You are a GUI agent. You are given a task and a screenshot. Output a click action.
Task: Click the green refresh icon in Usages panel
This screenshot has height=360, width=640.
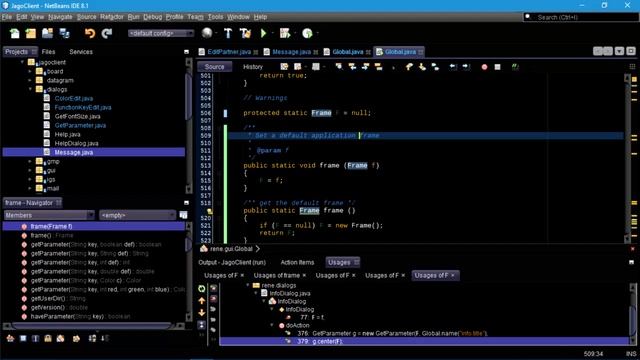click(x=202, y=289)
